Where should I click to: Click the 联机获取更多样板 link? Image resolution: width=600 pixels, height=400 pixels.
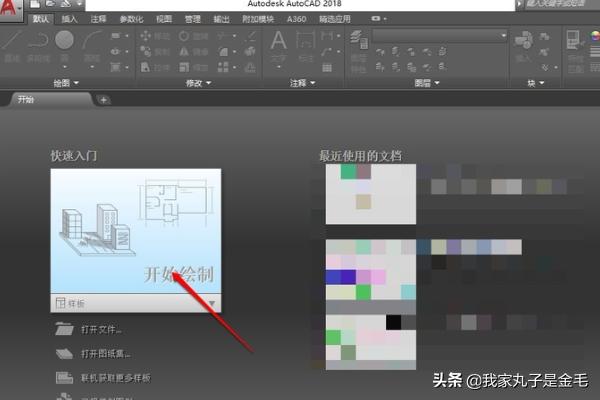pos(116,378)
